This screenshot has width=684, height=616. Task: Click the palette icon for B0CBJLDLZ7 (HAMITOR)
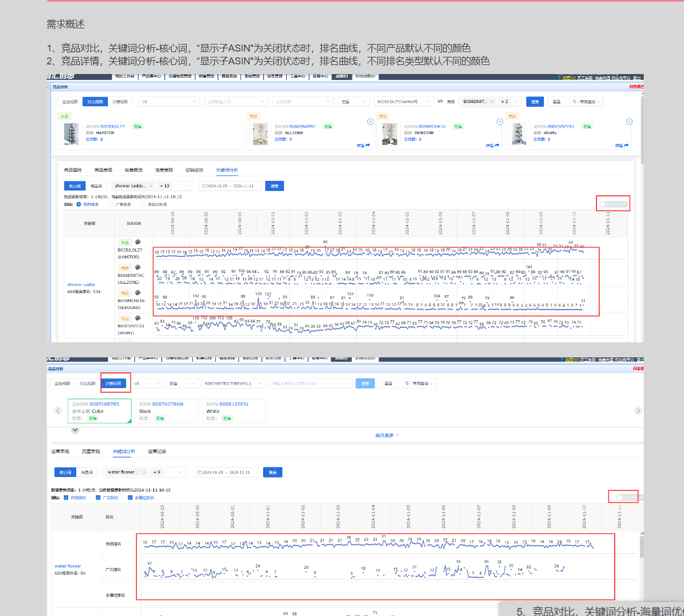tap(137, 242)
